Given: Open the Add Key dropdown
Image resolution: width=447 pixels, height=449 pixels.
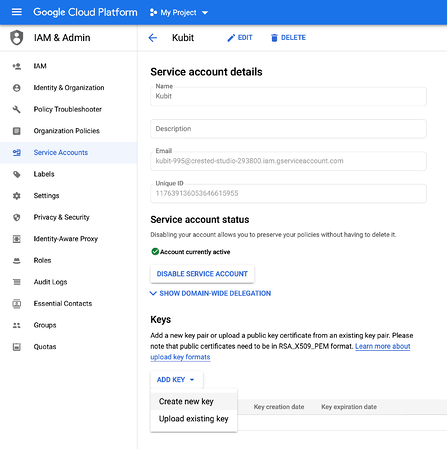Looking at the screenshot, I should pos(177,380).
